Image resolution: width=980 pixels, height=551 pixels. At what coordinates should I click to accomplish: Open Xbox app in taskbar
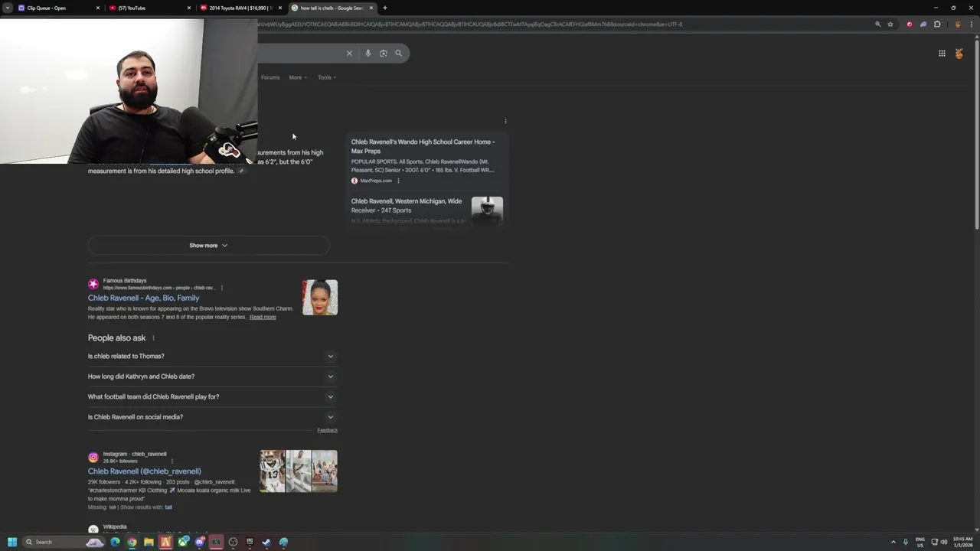(x=182, y=542)
